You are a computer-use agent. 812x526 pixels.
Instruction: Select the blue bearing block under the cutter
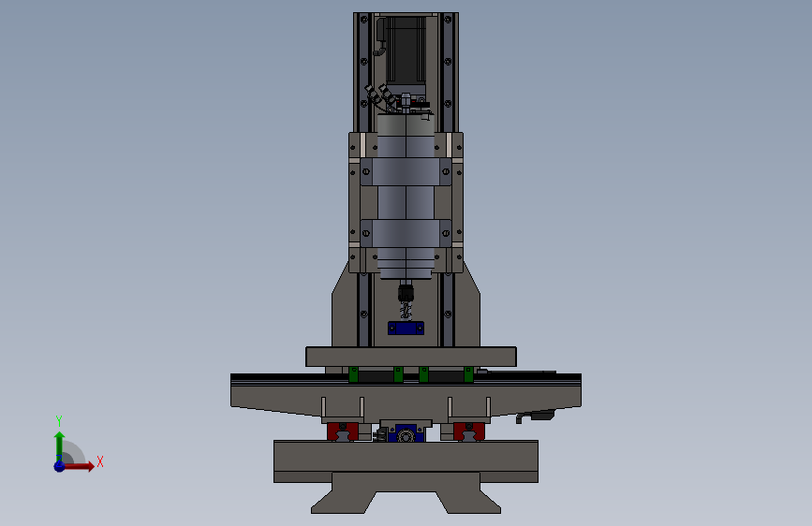pos(406,329)
